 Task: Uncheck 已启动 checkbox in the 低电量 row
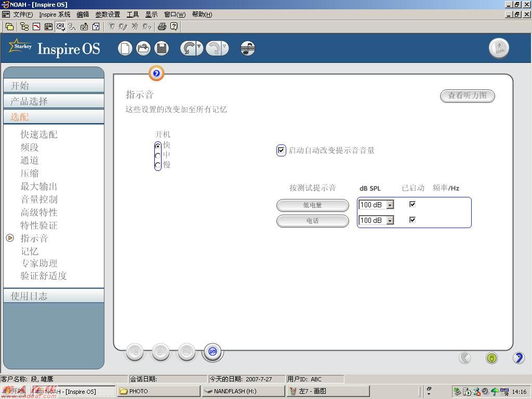[413, 204]
